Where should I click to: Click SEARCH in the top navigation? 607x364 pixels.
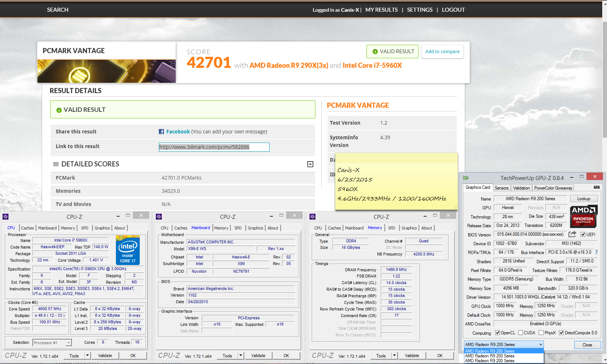tap(58, 10)
